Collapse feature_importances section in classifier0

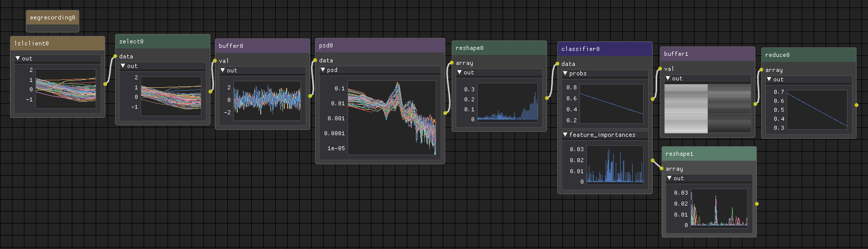point(565,135)
